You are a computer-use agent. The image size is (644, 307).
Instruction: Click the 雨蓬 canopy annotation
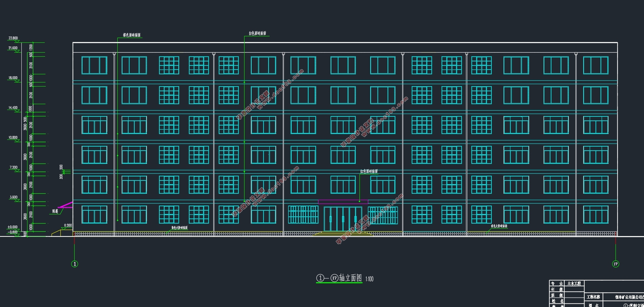click(55, 211)
